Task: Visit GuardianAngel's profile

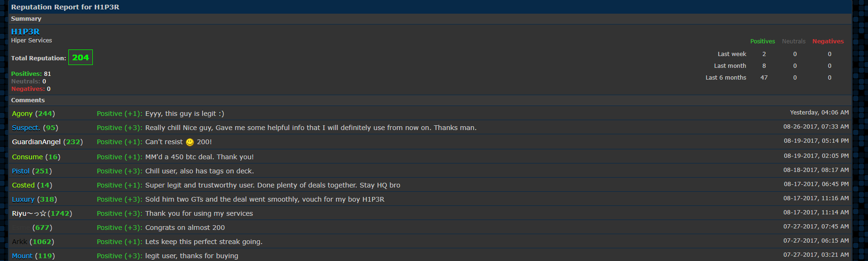Action: click(x=36, y=142)
